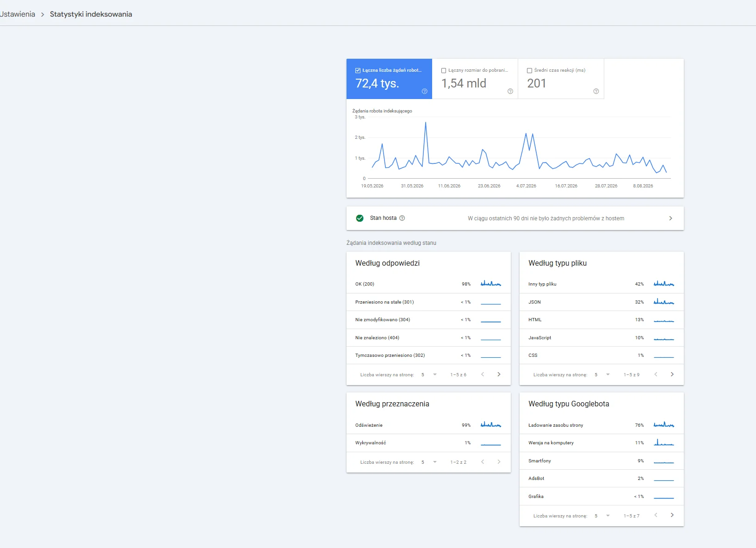Open rows per page dropdown in Według odpowiedzi

429,374
